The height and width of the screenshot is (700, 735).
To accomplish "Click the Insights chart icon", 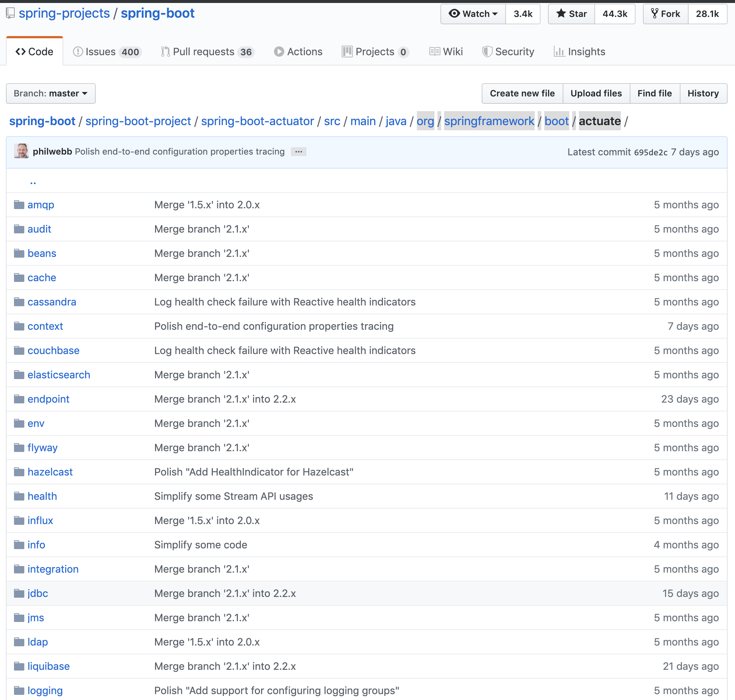I will point(560,52).
